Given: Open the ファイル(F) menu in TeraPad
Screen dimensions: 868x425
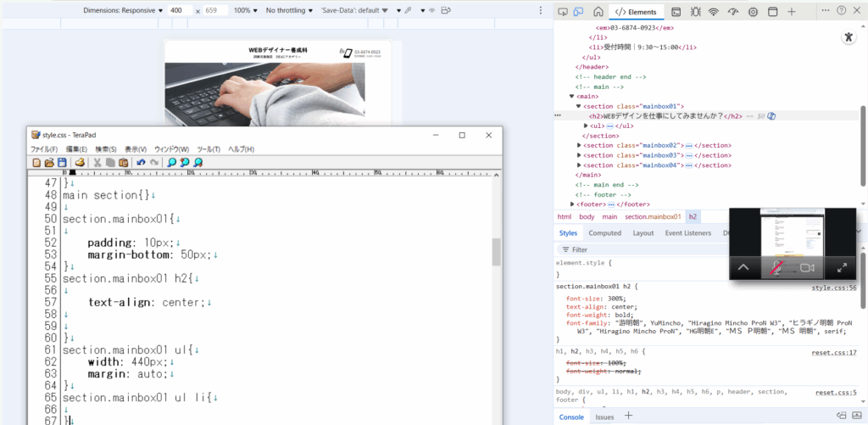Looking at the screenshot, I should [x=44, y=149].
